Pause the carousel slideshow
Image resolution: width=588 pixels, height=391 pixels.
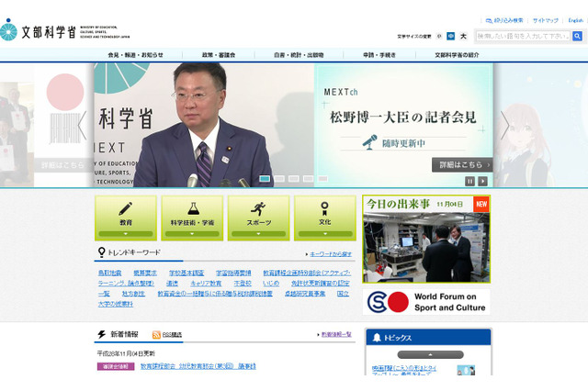[x=469, y=181]
